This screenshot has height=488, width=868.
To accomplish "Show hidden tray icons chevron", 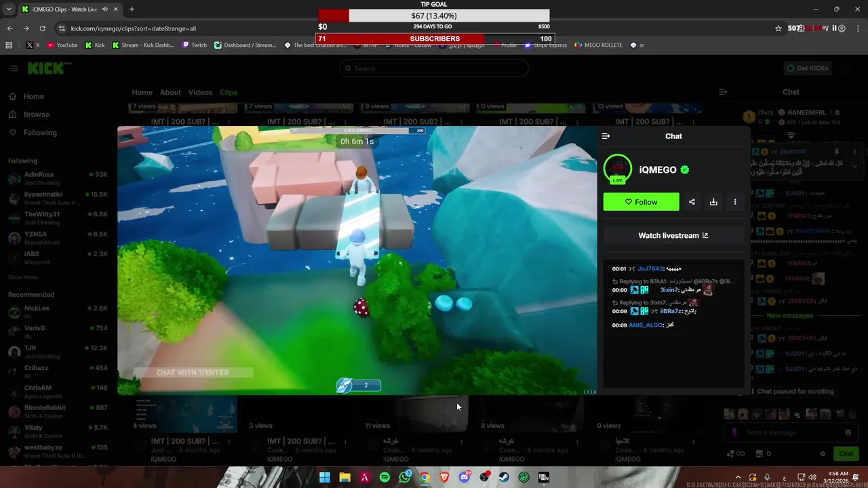I will pyautogui.click(x=738, y=477).
